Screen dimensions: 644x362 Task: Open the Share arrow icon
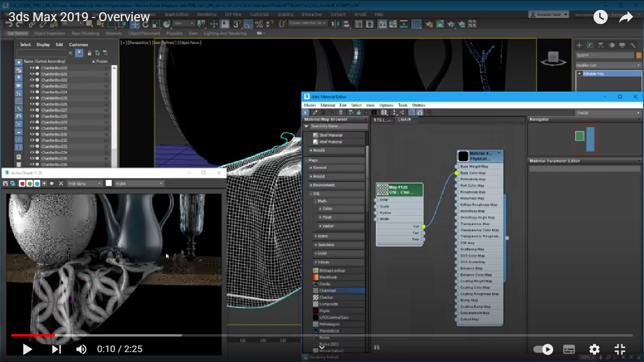[x=626, y=17]
